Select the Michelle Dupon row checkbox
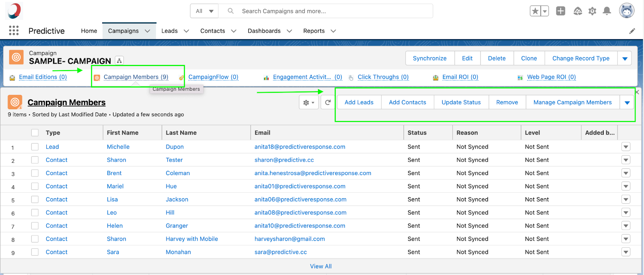Screen dimensions: 644x275 [x=35, y=147]
